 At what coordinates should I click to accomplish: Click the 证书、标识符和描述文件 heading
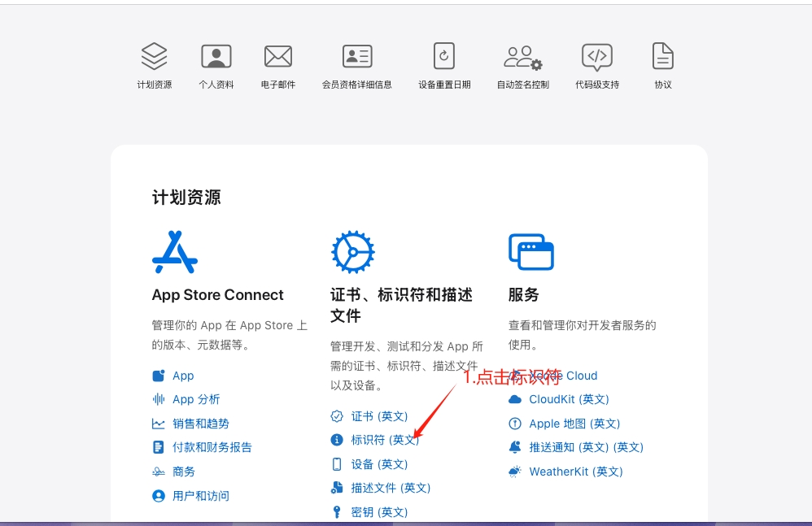tap(401, 305)
